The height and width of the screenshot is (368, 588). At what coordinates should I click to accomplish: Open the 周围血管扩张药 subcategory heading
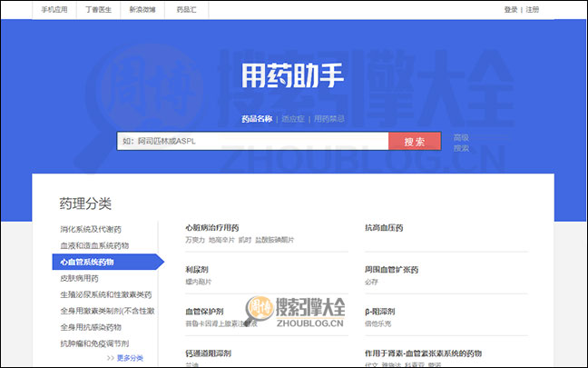click(391, 270)
